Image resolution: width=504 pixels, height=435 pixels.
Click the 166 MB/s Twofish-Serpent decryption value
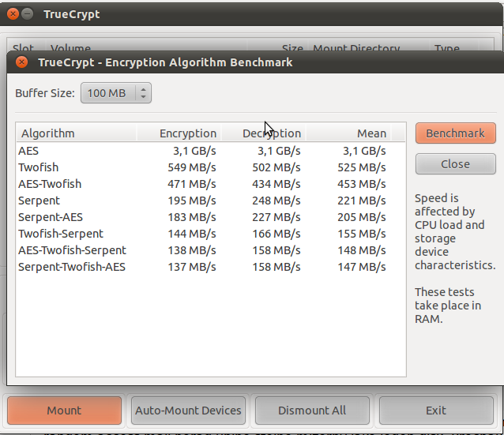276,234
